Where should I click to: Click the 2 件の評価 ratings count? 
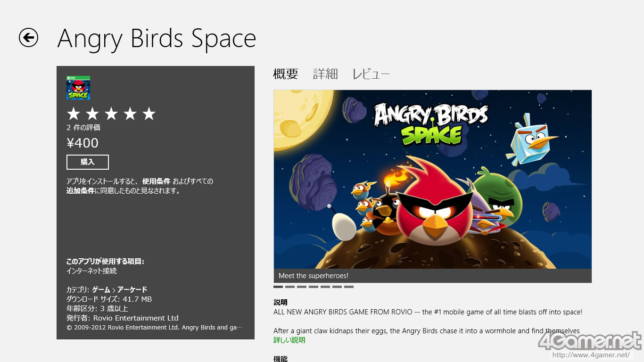click(x=83, y=127)
